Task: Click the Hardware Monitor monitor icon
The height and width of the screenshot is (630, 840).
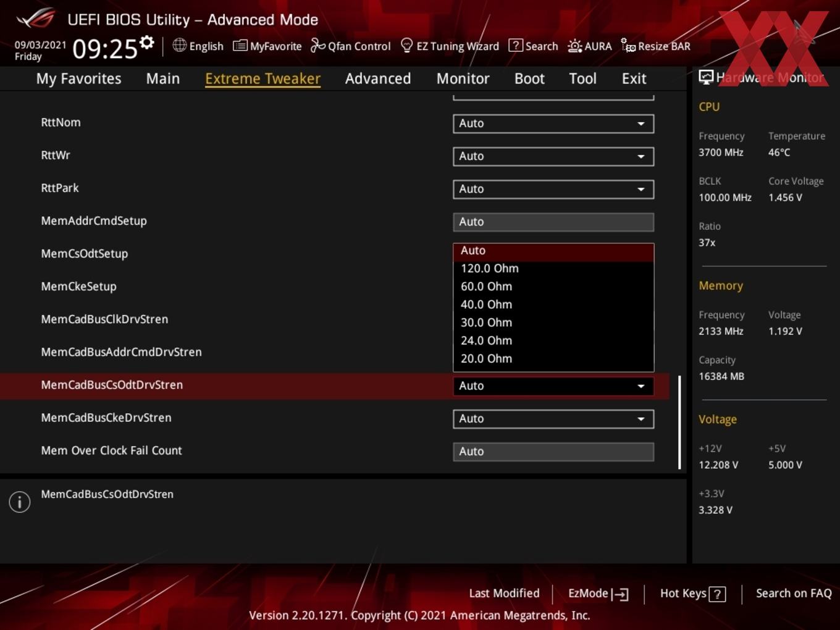Action: [x=706, y=77]
